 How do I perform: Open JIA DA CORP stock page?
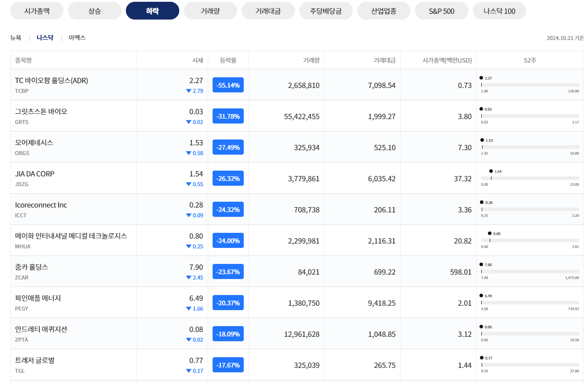[35, 174]
